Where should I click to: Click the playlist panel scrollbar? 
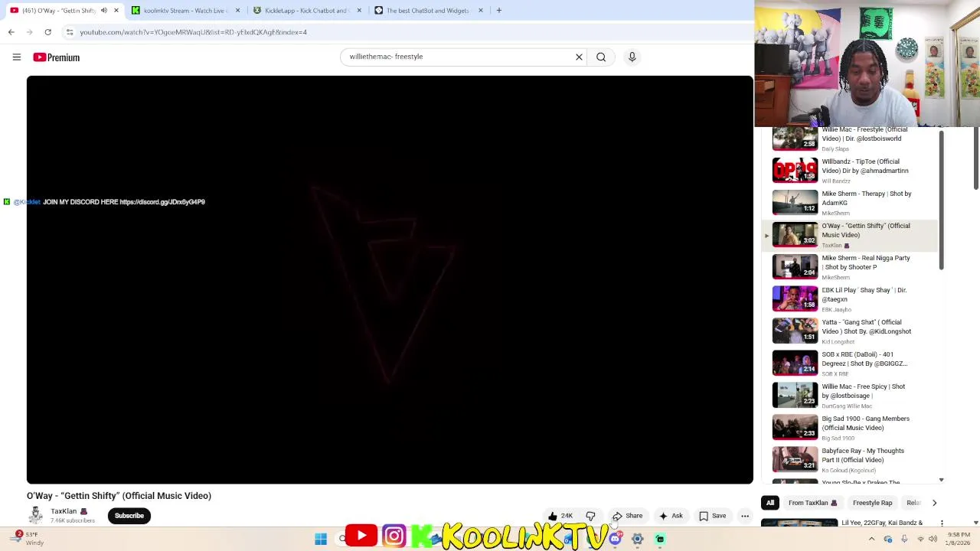point(941,201)
